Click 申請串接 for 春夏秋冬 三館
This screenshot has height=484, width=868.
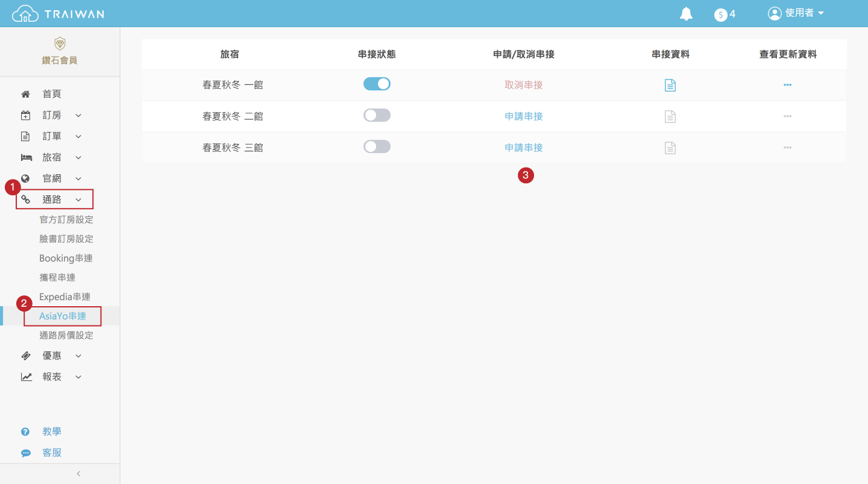point(524,148)
